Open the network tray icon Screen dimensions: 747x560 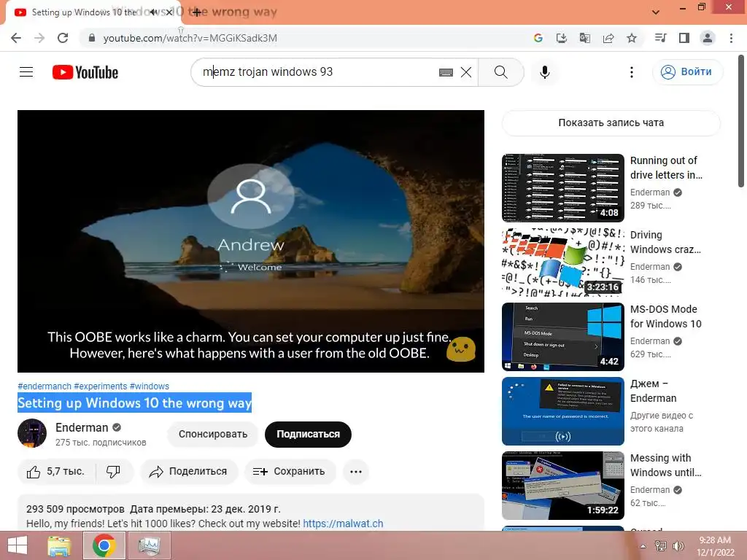(660, 546)
